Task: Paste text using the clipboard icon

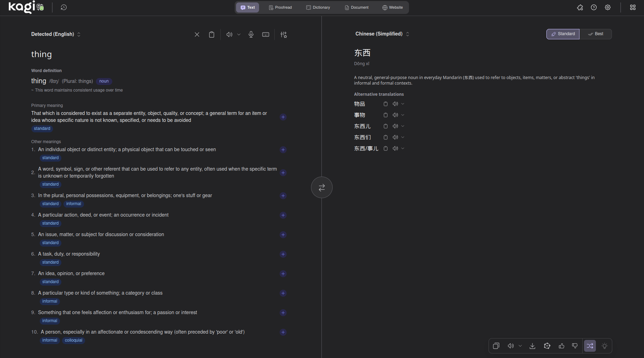Action: coord(211,34)
